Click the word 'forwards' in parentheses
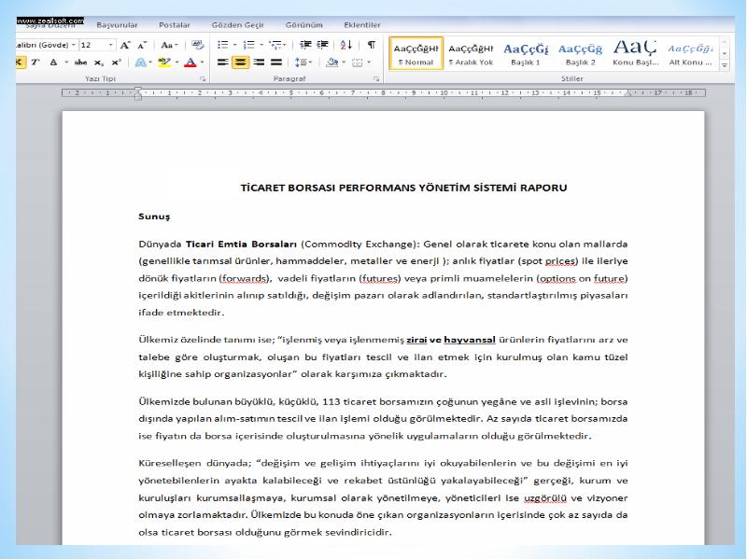 tap(245, 278)
